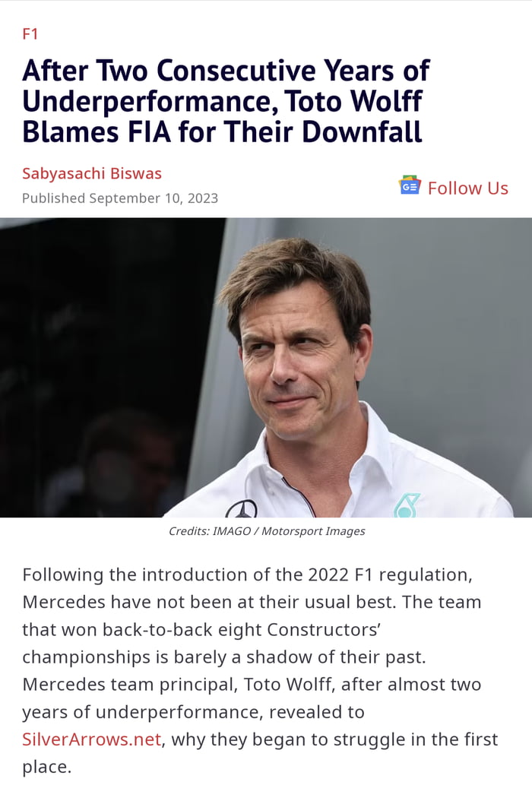Click the teal Petronas logo on shirt

click(407, 505)
